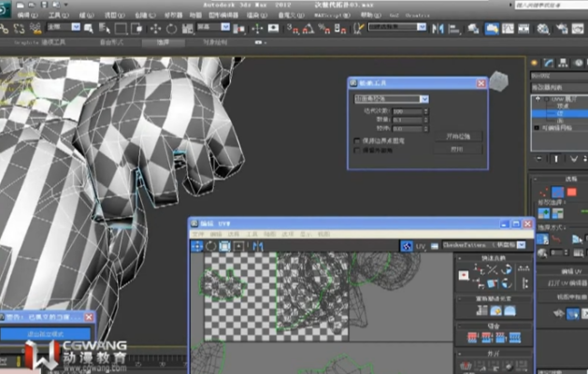Expand the CheckerPattern texture dropdown
This screenshot has height=374, width=588.
tap(484, 245)
